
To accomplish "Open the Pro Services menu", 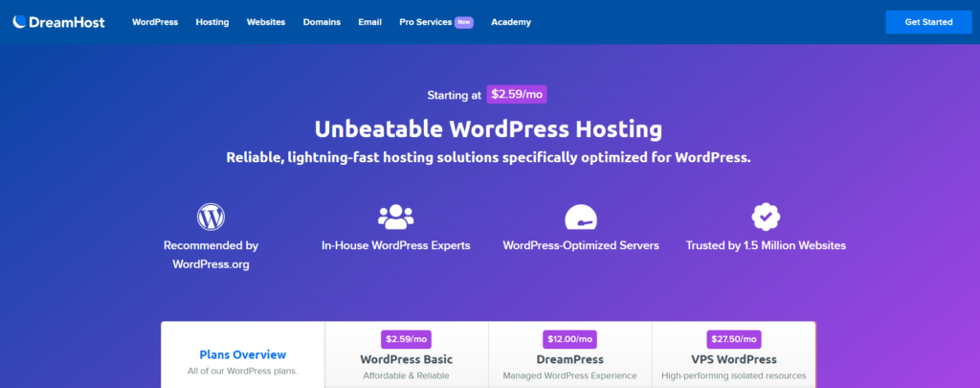I will (426, 22).
